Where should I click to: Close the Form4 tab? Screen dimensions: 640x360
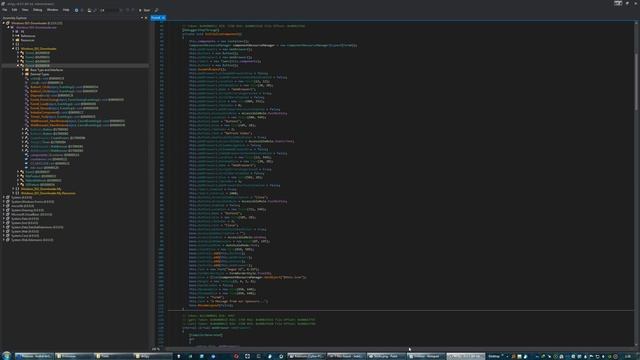[x=163, y=18]
